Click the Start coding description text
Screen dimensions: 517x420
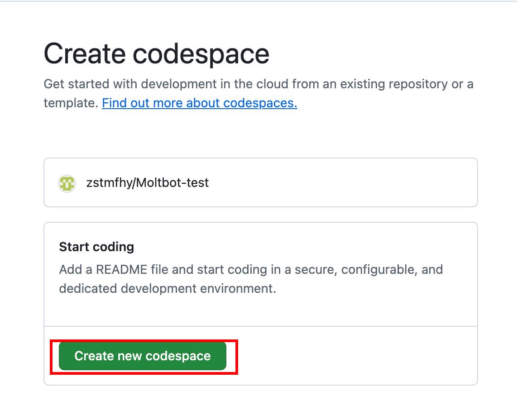click(250, 279)
